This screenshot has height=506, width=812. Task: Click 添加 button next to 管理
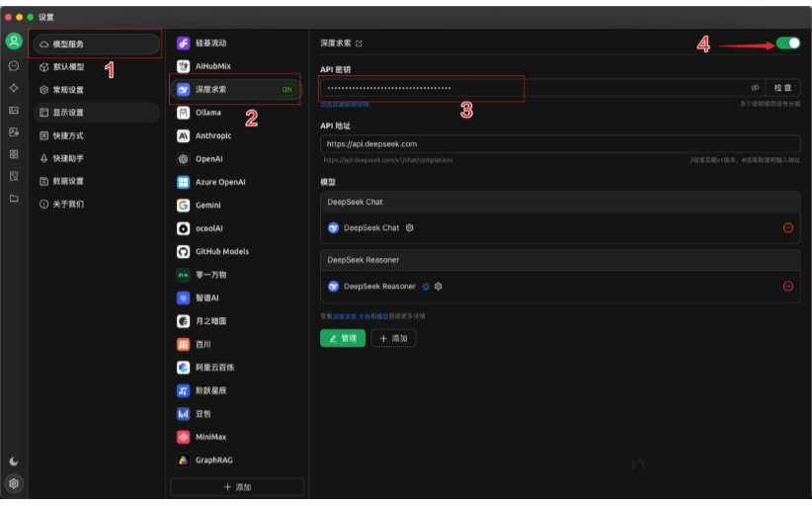[x=393, y=338]
